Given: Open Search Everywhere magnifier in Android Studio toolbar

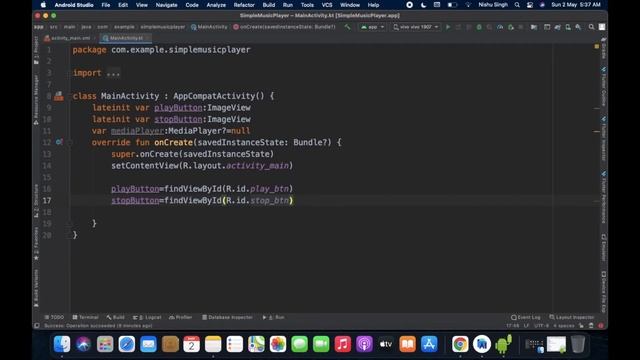Looking at the screenshot, I should click(591, 27).
